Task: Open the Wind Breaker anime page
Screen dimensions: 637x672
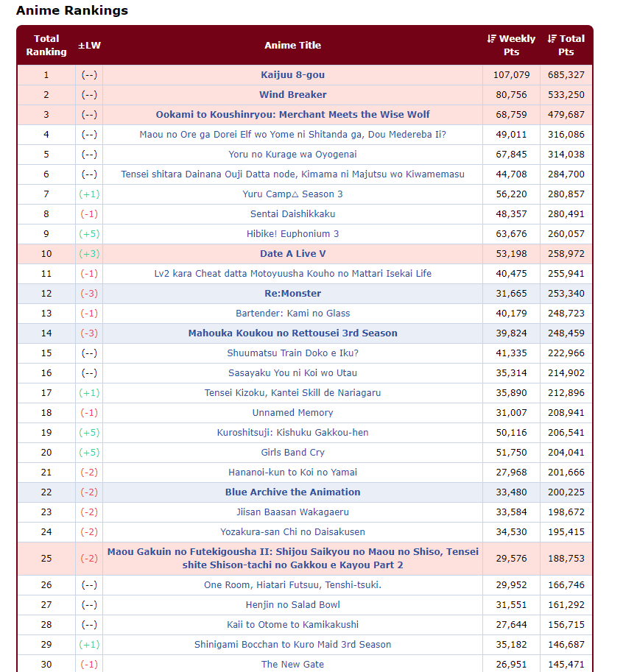Action: (x=293, y=95)
